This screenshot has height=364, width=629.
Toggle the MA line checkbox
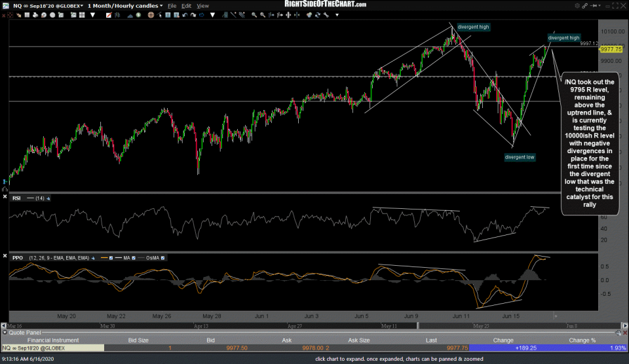coord(134,258)
